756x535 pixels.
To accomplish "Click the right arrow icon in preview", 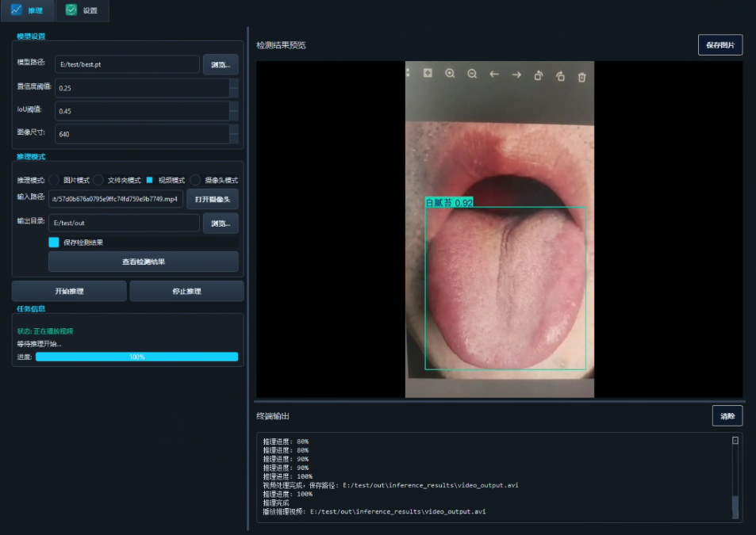I will [x=516, y=75].
